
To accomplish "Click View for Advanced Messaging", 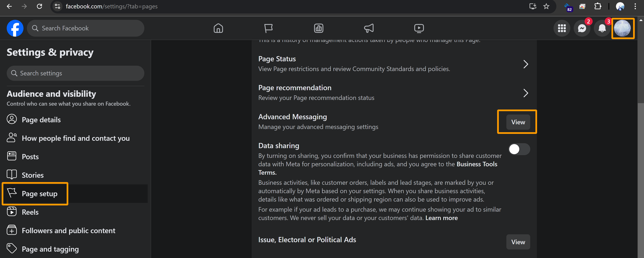I will point(518,122).
